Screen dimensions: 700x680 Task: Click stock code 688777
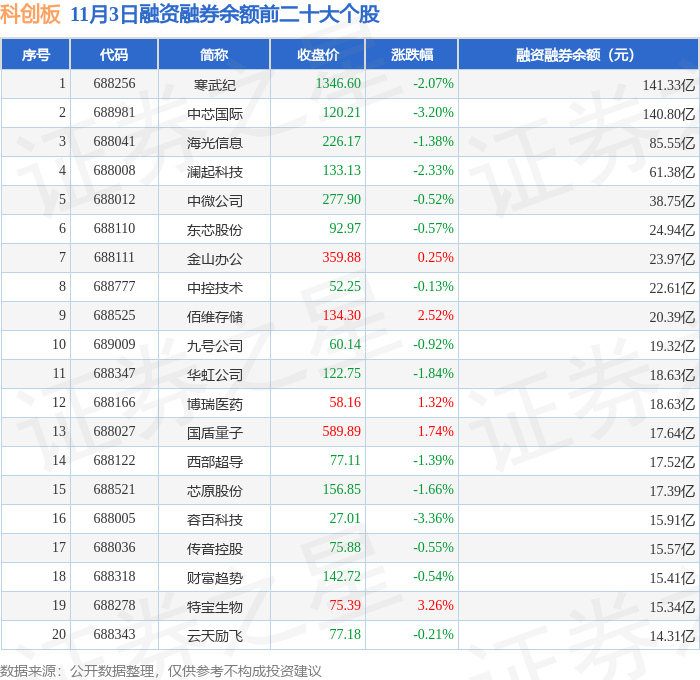[114, 287]
